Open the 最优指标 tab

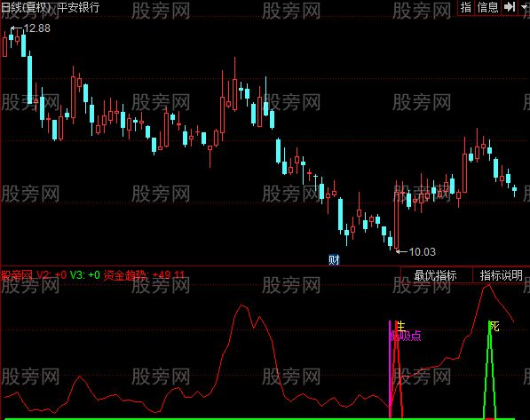point(435,275)
